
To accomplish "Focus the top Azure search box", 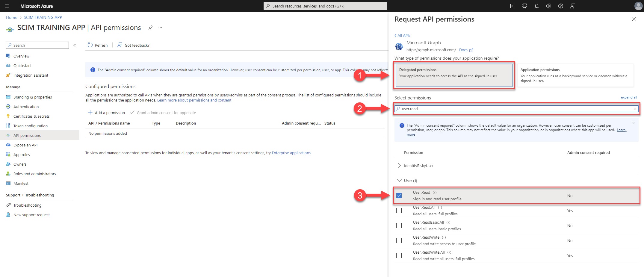I will point(325,6).
